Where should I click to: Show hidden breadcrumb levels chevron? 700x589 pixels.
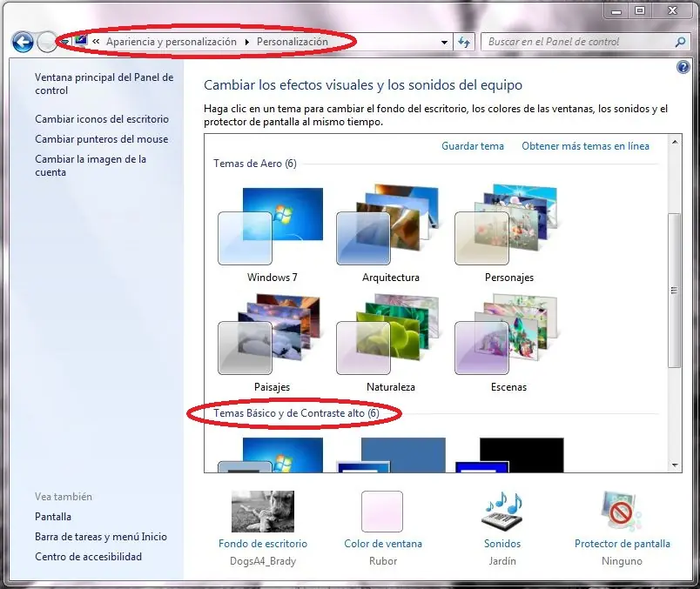(96, 42)
